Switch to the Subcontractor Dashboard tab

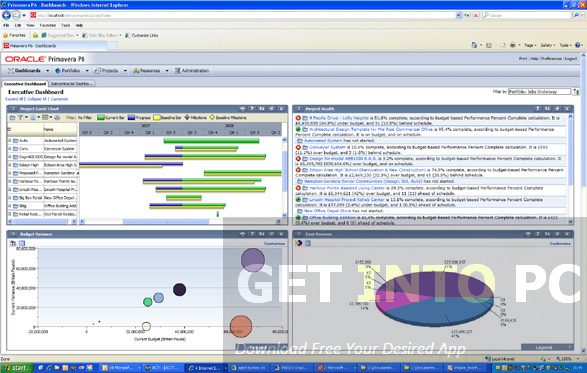click(x=71, y=84)
